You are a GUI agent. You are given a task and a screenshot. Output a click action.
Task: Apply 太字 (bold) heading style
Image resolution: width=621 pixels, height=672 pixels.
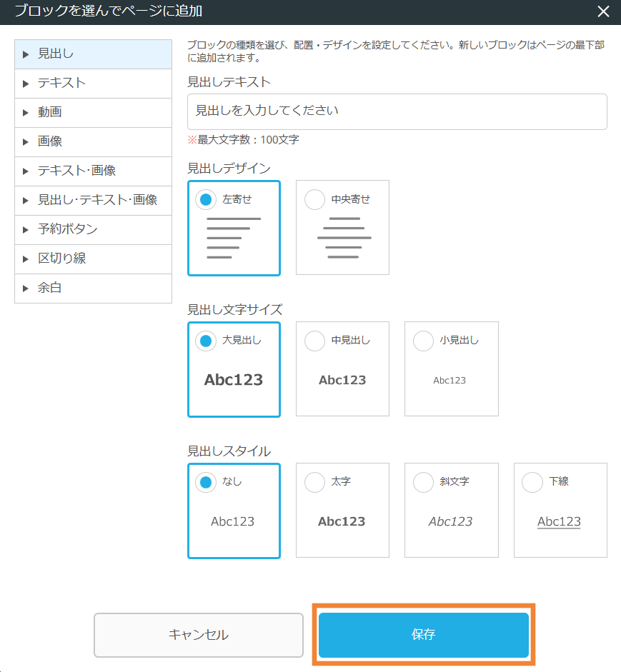point(314,483)
